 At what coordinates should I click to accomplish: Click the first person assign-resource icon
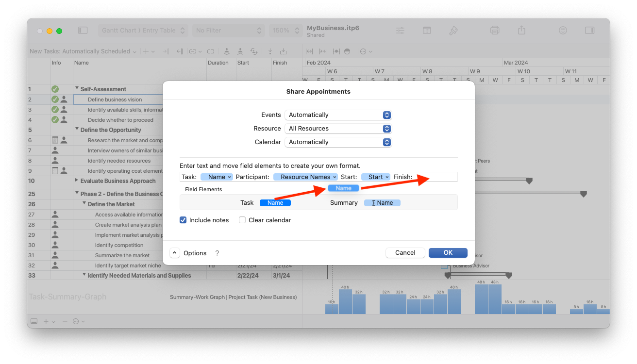226,51
